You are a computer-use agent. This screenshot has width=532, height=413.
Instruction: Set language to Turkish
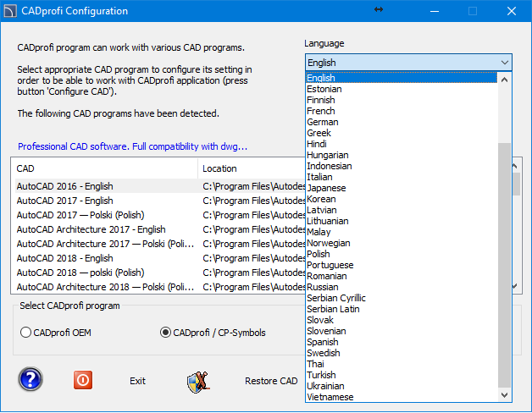click(x=402, y=375)
